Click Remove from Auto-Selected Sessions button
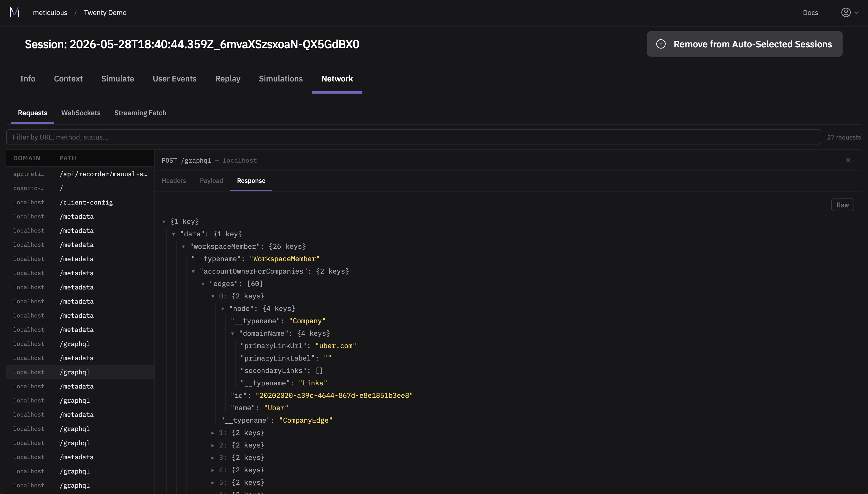The image size is (868, 494). [x=744, y=44]
